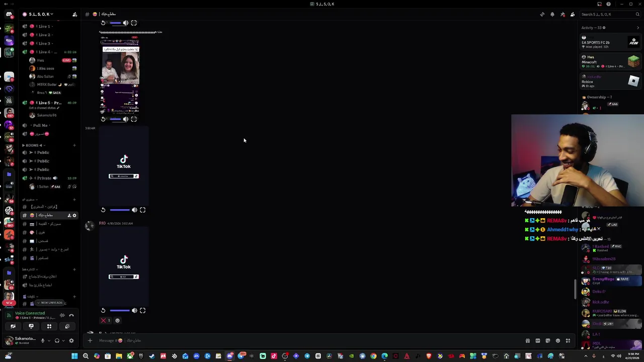Expand the Activity section chevron
Image resolution: width=644 pixels, height=362 pixels.
[x=638, y=28]
